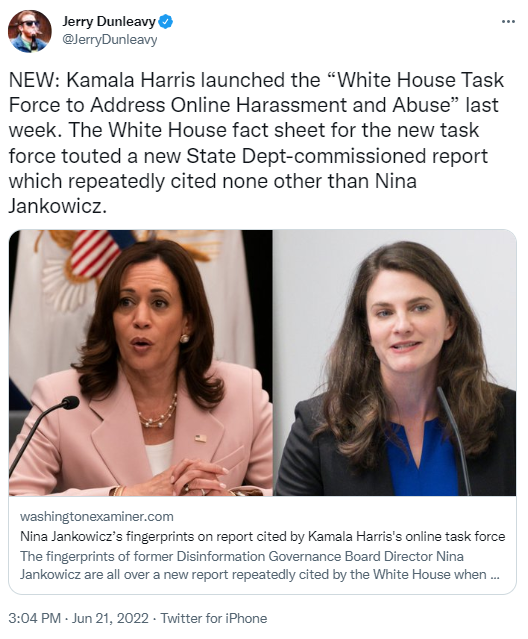Click the blue verified badge

166,22
